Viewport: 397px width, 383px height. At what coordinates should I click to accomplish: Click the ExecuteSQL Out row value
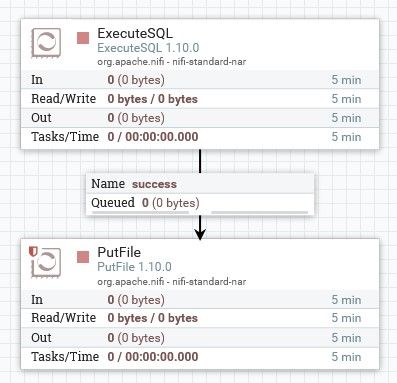click(x=136, y=118)
